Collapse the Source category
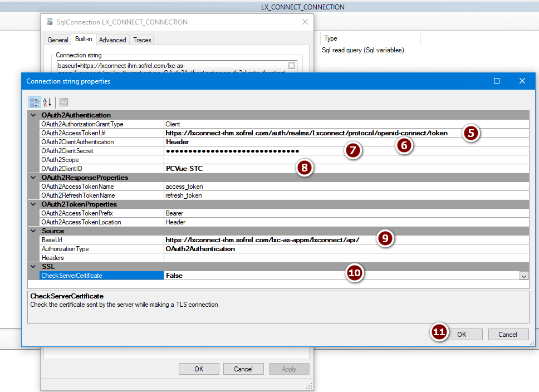539x392 pixels. coord(33,231)
